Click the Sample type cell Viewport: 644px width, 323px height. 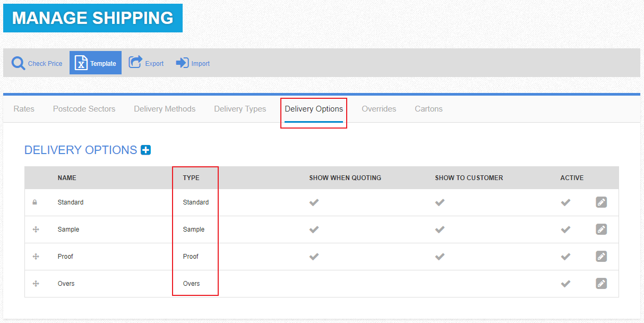(194, 229)
